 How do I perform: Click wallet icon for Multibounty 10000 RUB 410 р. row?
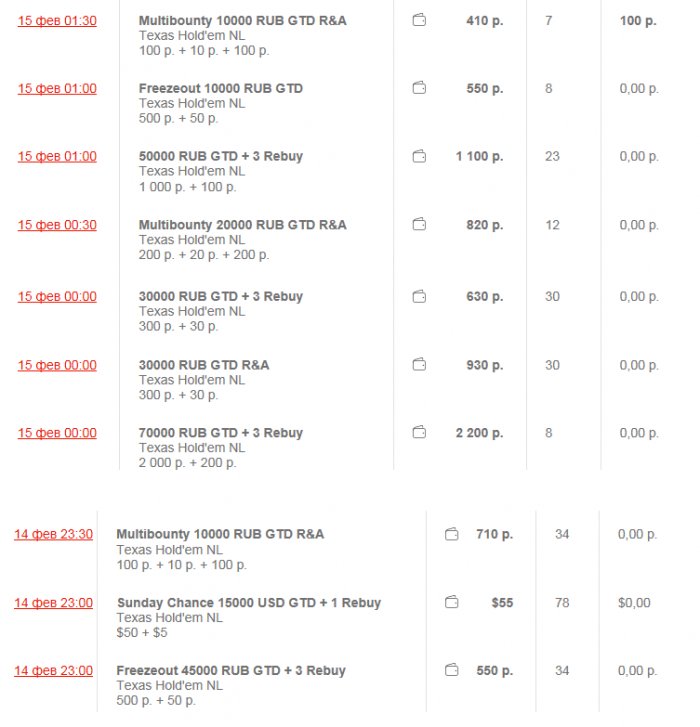click(x=419, y=20)
